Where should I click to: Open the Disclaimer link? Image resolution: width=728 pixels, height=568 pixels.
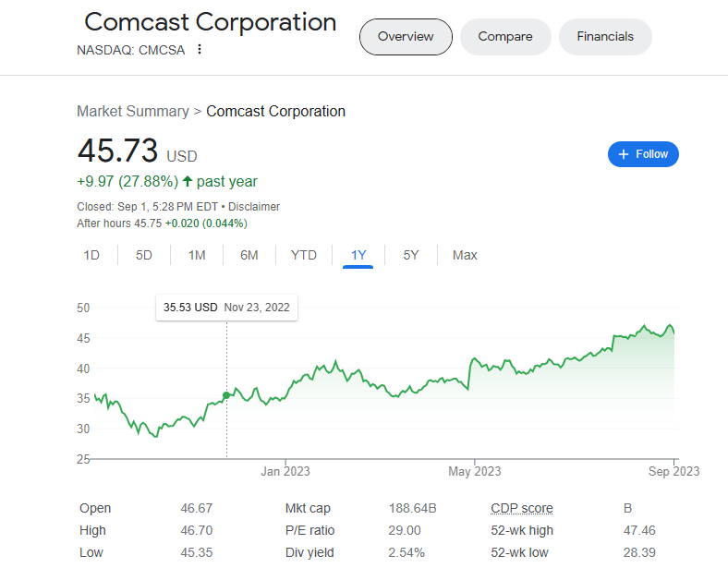click(x=254, y=207)
